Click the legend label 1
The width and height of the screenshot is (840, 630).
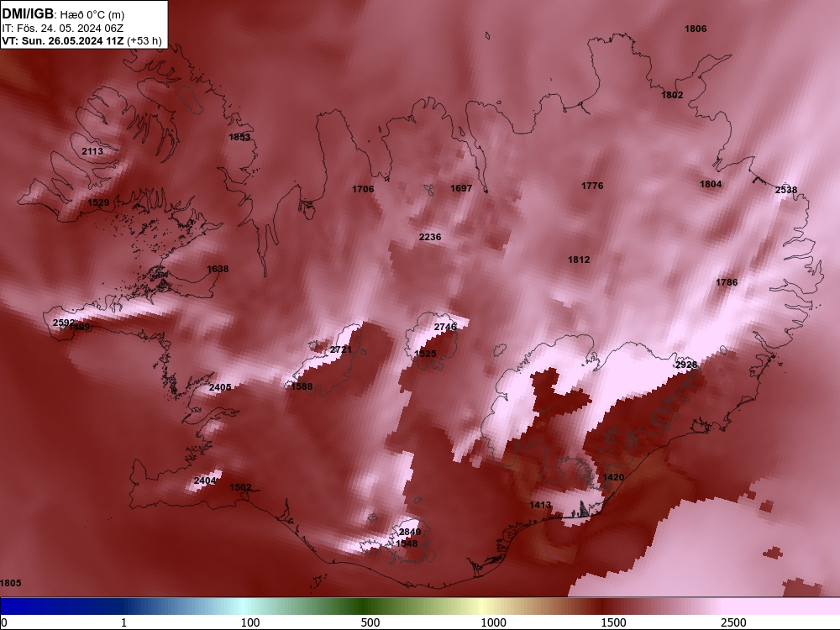(x=123, y=622)
